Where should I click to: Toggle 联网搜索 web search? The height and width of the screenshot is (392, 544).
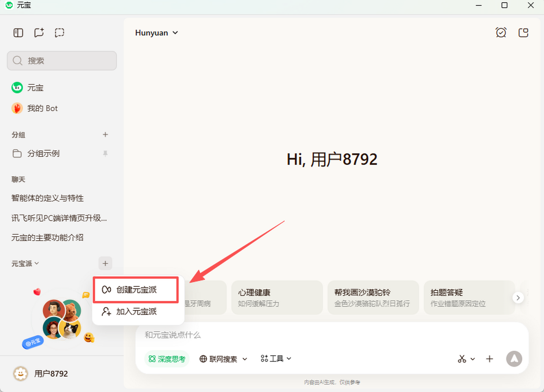pyautogui.click(x=219, y=359)
